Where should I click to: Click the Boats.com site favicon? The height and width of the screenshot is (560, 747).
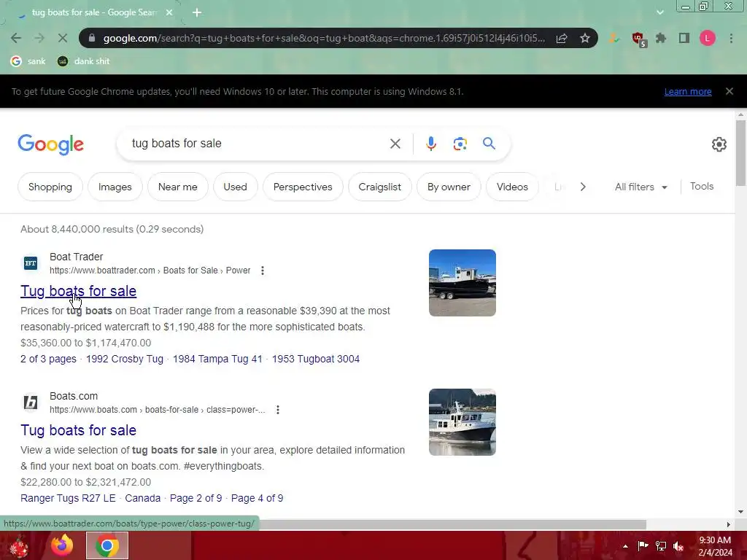pyautogui.click(x=31, y=402)
